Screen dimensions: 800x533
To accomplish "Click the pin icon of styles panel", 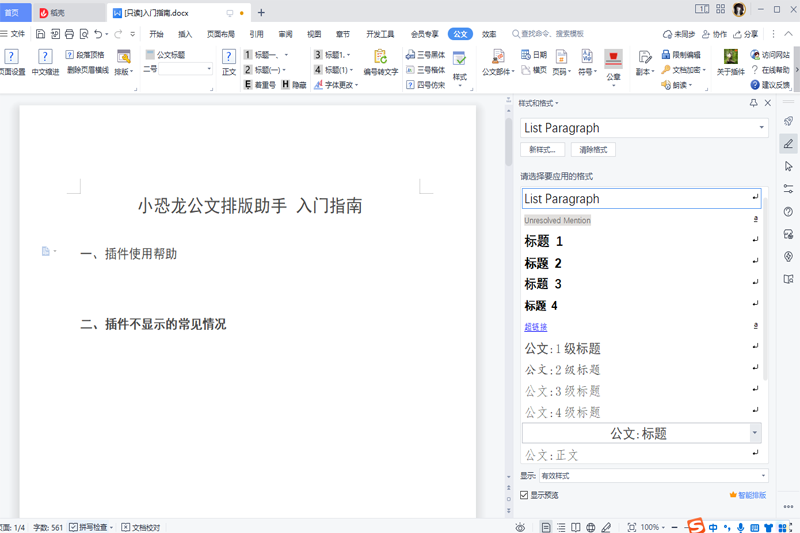I will click(x=754, y=103).
